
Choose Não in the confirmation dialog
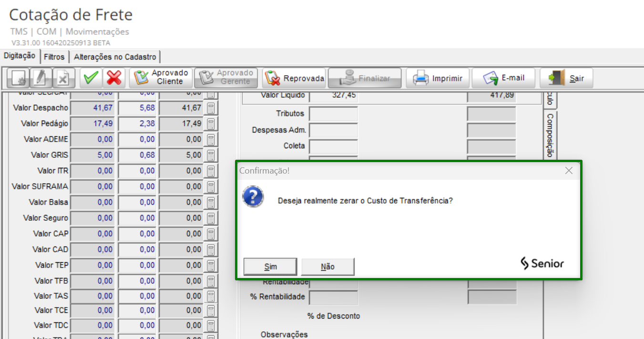pyautogui.click(x=327, y=267)
